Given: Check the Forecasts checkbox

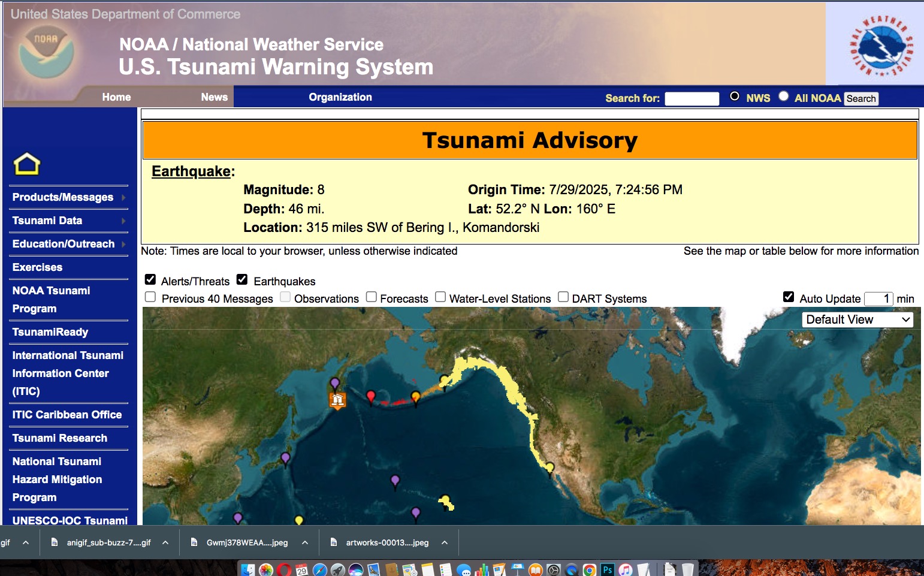Looking at the screenshot, I should point(372,297).
